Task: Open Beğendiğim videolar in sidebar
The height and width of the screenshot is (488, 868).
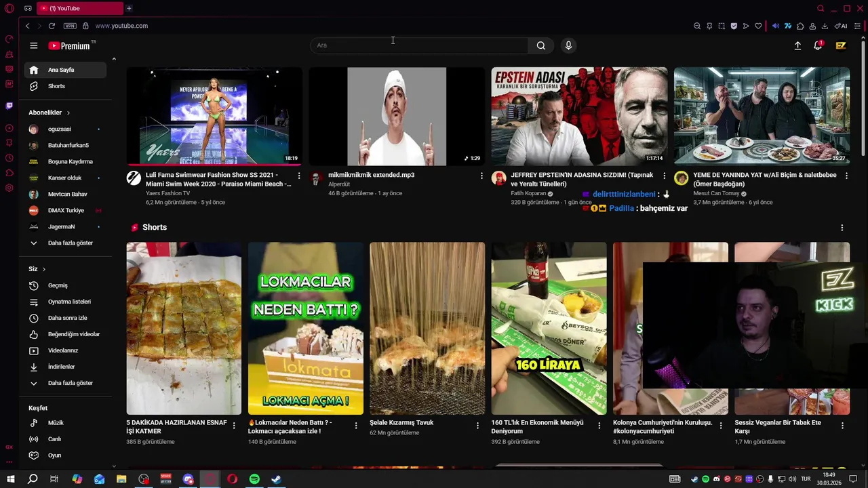Action: [65, 334]
